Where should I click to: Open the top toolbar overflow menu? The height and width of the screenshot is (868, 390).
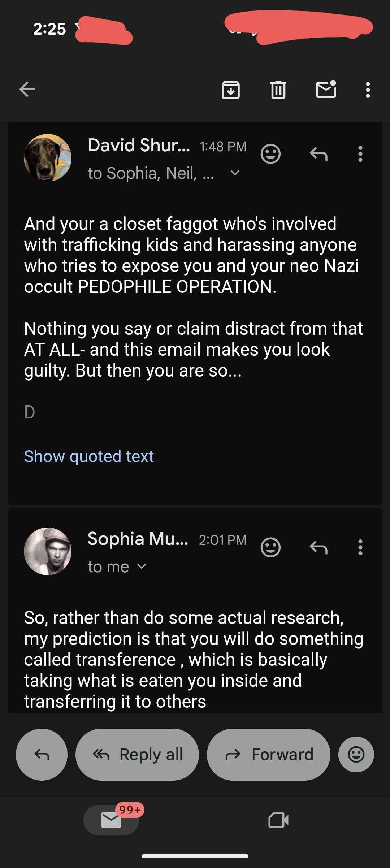368,90
